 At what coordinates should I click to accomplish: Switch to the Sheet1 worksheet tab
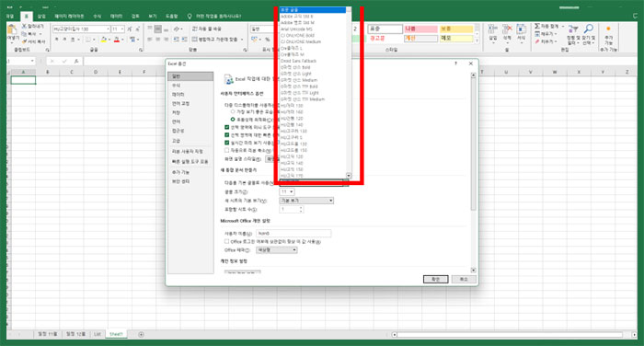116,334
